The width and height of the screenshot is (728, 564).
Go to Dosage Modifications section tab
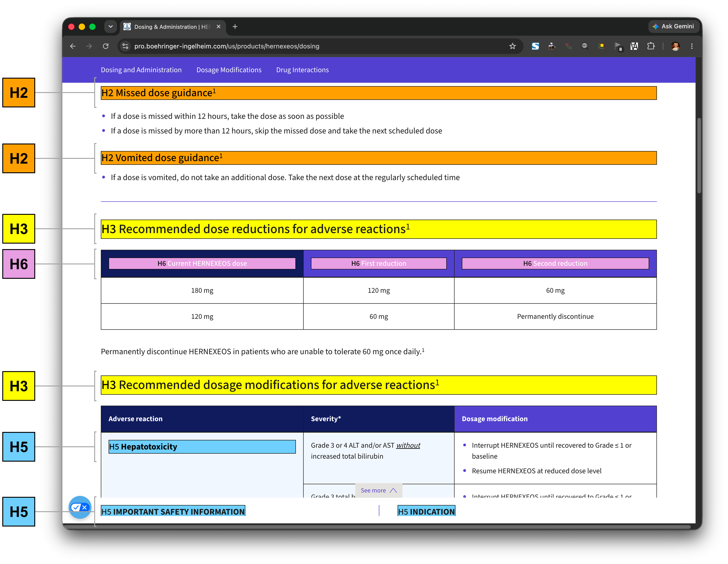(229, 70)
